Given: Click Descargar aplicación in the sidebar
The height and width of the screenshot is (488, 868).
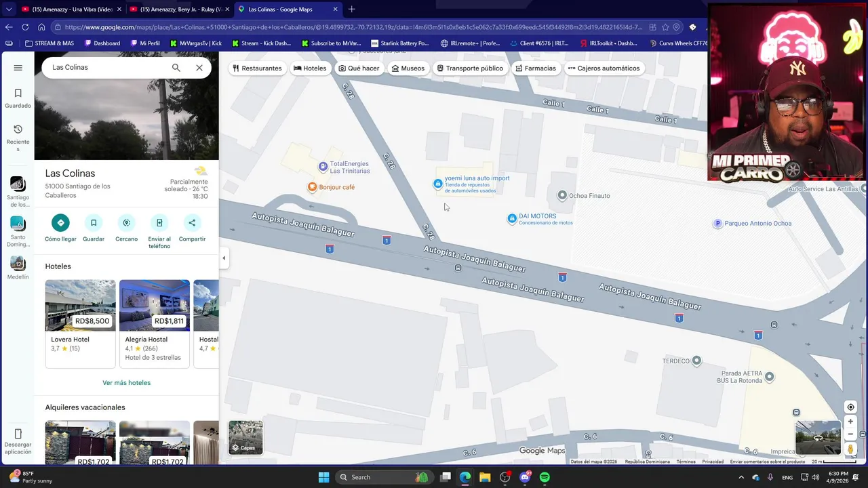Looking at the screenshot, I should click(x=18, y=442).
